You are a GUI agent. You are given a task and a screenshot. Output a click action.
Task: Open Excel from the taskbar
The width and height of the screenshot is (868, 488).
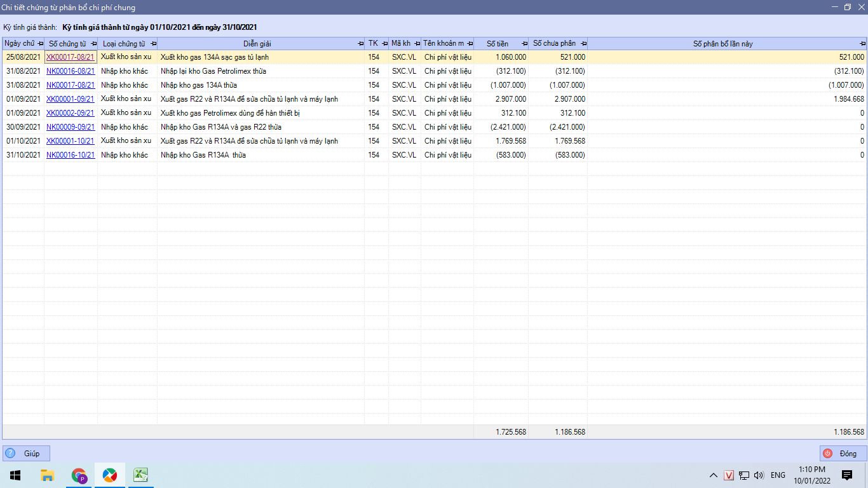[x=140, y=475]
